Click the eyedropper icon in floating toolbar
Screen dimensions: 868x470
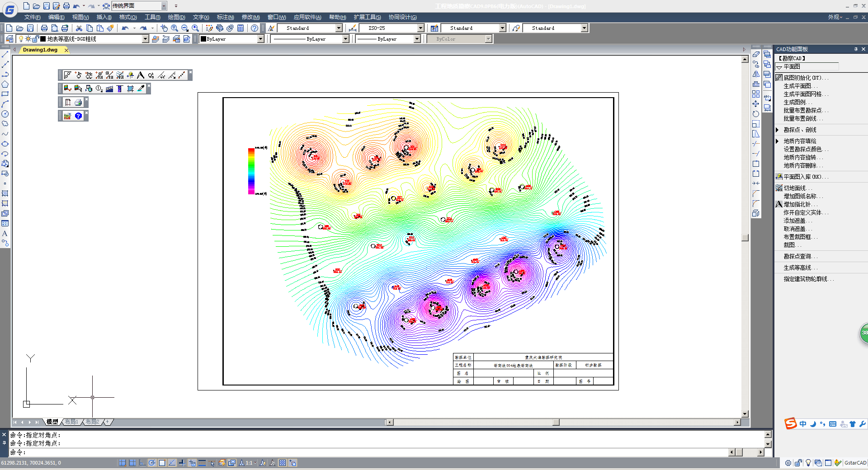click(x=141, y=89)
